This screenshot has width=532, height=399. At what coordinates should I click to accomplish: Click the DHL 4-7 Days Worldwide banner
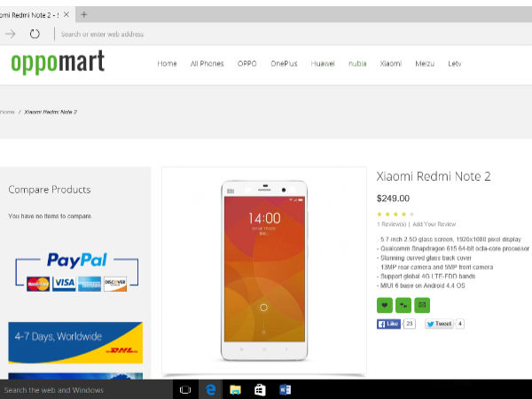(75, 342)
